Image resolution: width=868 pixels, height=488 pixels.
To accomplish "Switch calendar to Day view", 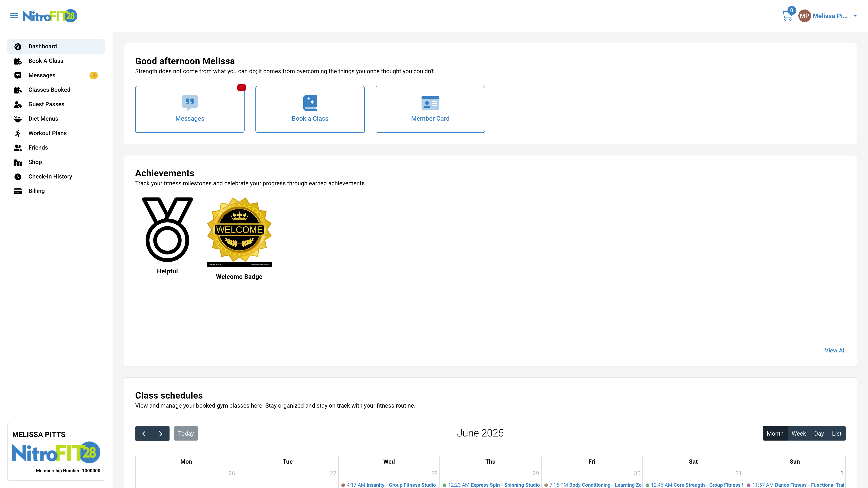I will (x=819, y=434).
